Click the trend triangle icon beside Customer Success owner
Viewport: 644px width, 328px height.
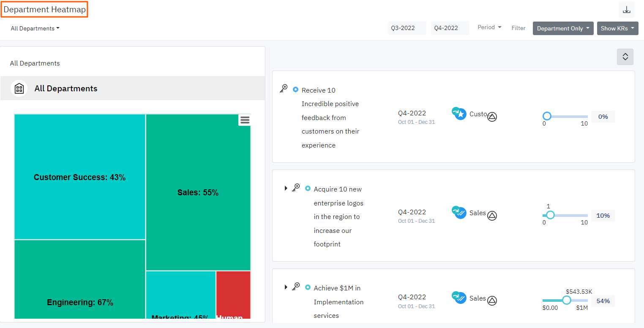[x=492, y=117]
